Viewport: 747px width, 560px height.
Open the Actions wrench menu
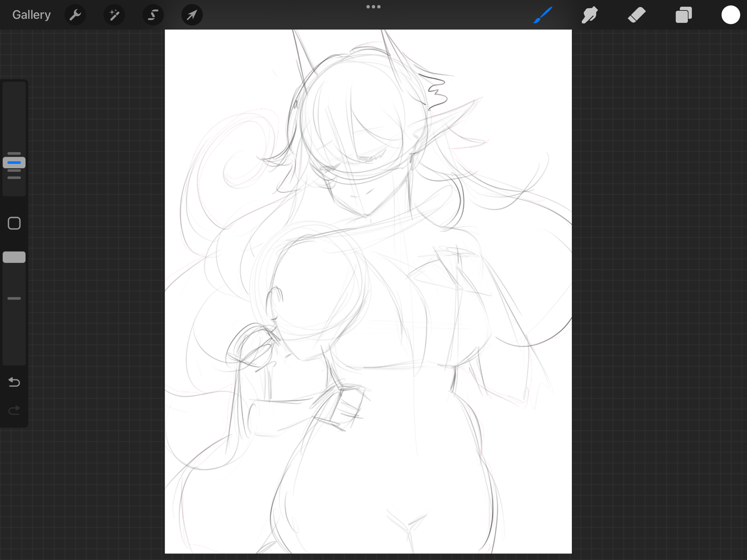pyautogui.click(x=75, y=15)
